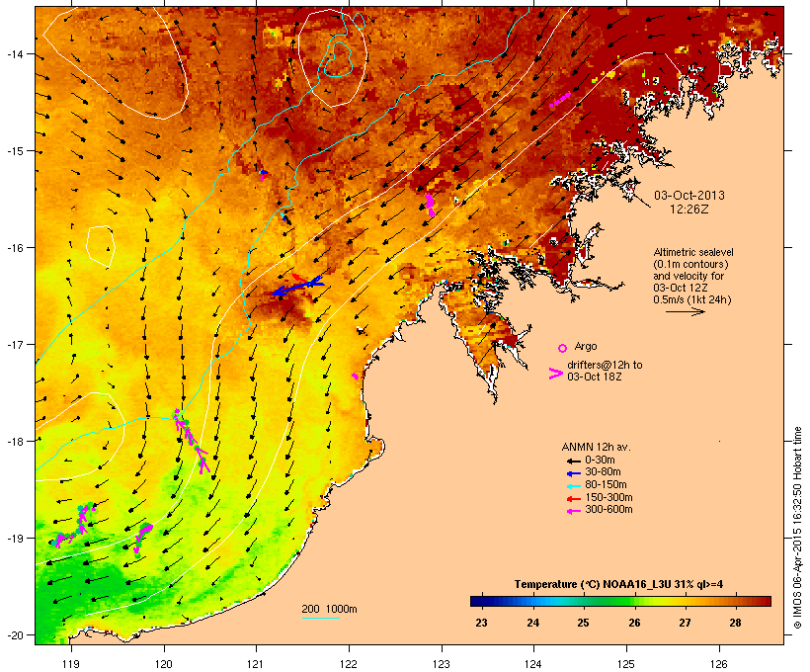The image size is (810, 672).
Task: Click the 123 longitude axis label
Action: [x=442, y=664]
